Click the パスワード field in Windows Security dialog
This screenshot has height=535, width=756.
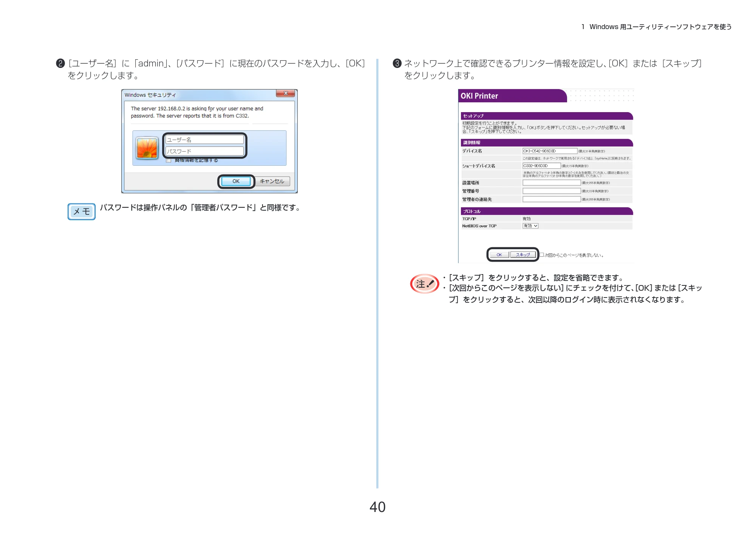point(204,151)
